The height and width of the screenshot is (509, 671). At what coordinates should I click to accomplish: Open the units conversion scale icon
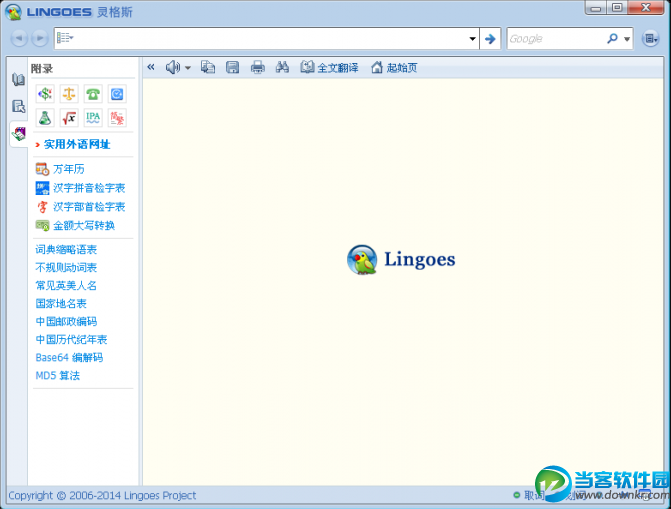click(69, 93)
